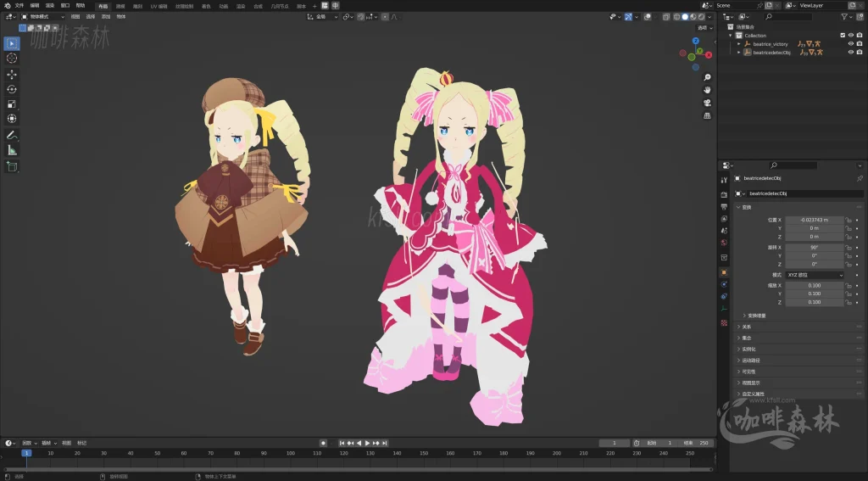Open the Object Data armature tab
Viewport: 868px width, 481px height.
pos(724,309)
